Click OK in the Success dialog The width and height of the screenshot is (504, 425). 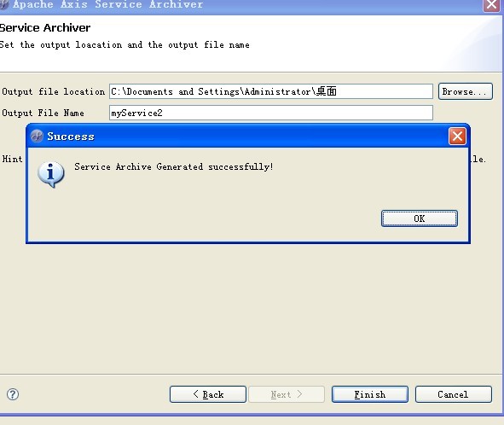[419, 218]
